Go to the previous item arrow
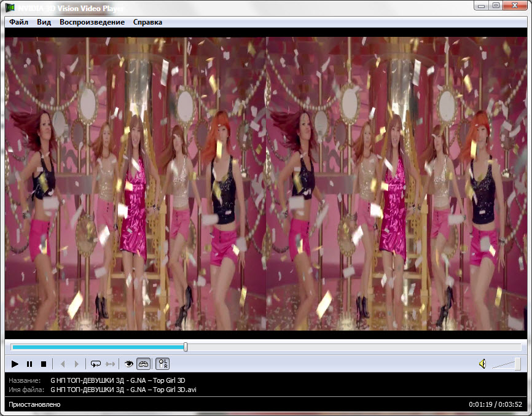 63,364
